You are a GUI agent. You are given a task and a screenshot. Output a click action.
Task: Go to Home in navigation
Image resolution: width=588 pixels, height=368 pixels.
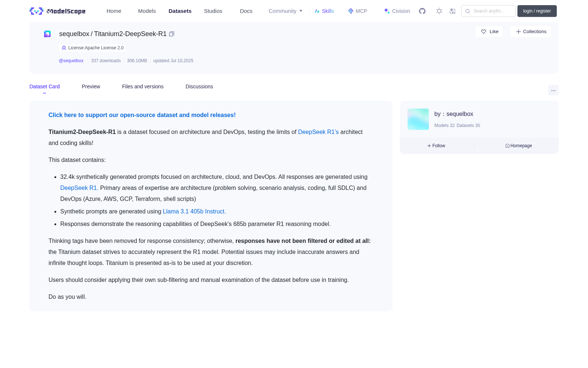coord(114,11)
